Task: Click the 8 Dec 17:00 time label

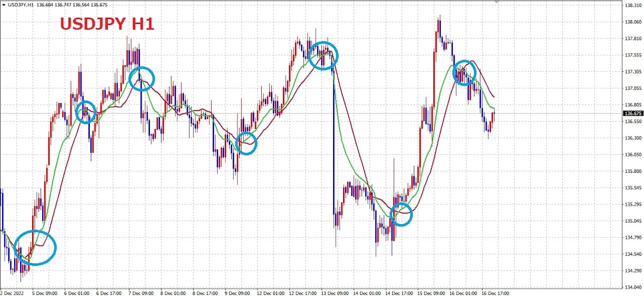Action: (x=204, y=292)
